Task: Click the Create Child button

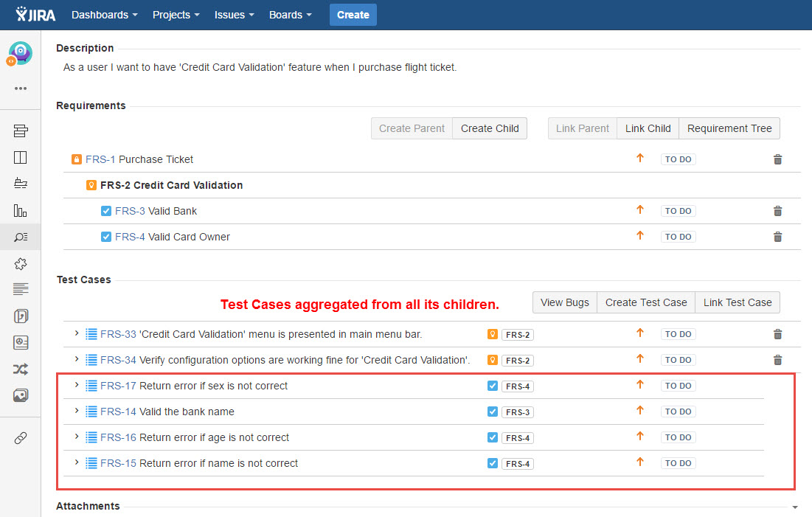Action: tap(490, 128)
